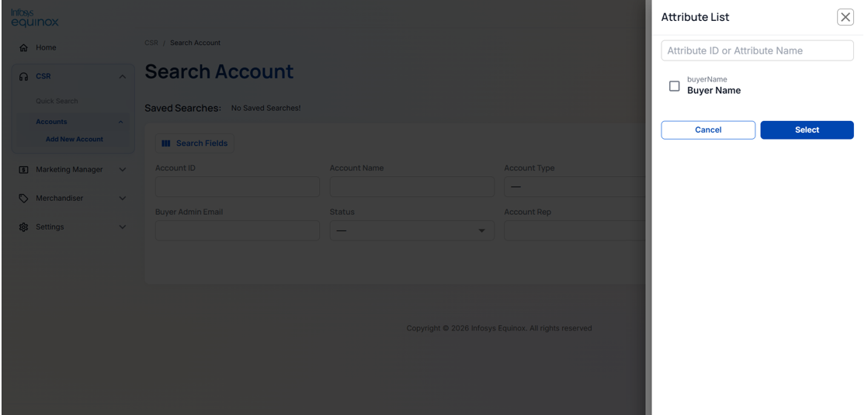Select Accounts in the sidebar
This screenshot has height=415, width=868.
[x=51, y=122]
